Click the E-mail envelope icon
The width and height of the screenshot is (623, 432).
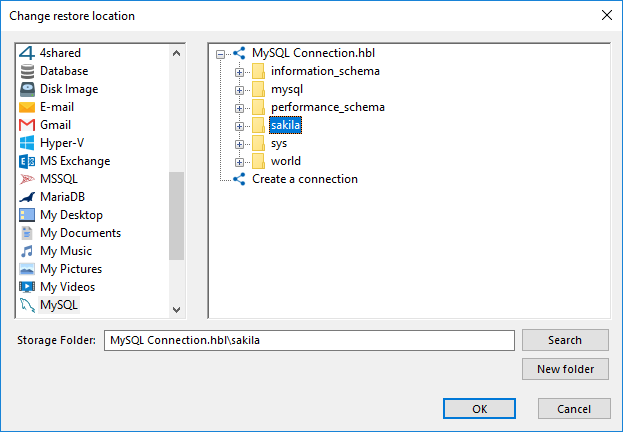coord(27,107)
